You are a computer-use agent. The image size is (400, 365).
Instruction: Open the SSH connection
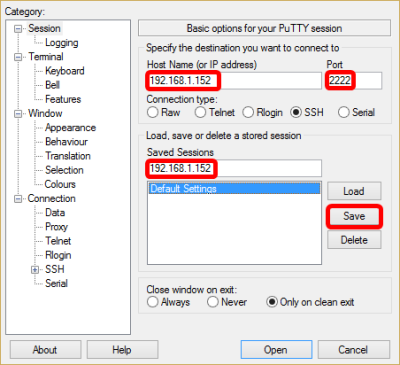point(276,350)
